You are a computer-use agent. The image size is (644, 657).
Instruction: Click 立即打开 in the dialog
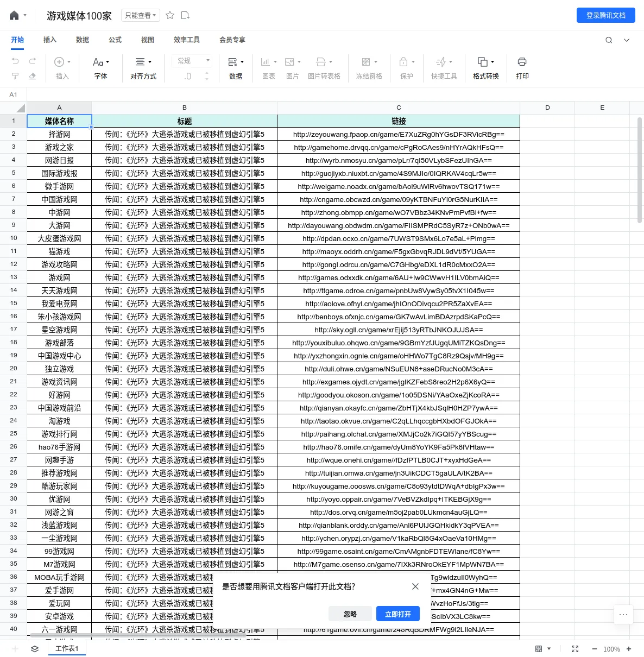398,614
